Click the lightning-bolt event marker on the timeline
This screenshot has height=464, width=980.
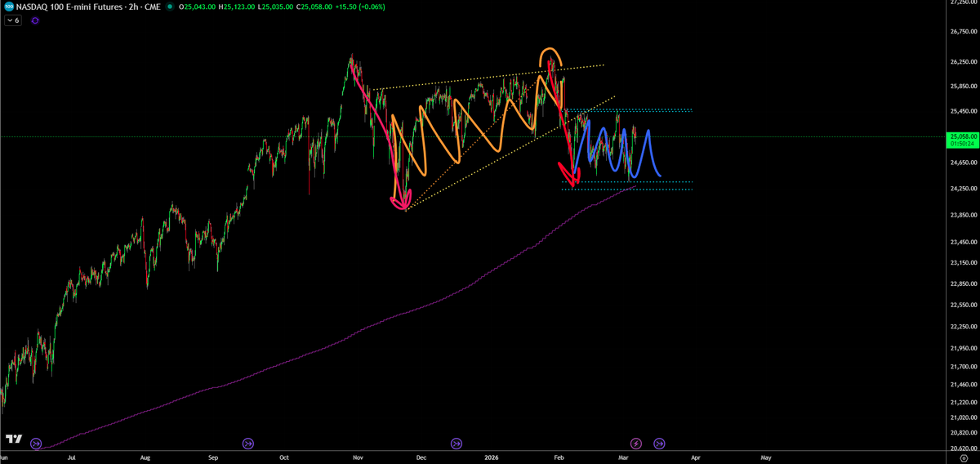[x=636, y=444]
